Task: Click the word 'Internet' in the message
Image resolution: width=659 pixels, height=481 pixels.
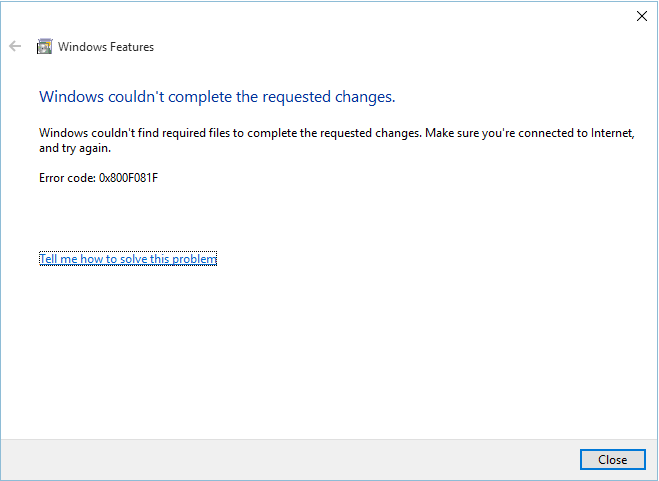Action: pyautogui.click(x=612, y=133)
